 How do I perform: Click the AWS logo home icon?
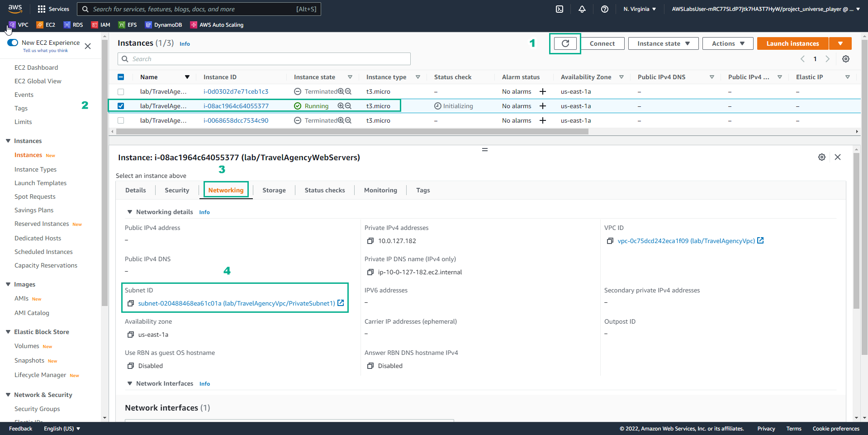15,9
